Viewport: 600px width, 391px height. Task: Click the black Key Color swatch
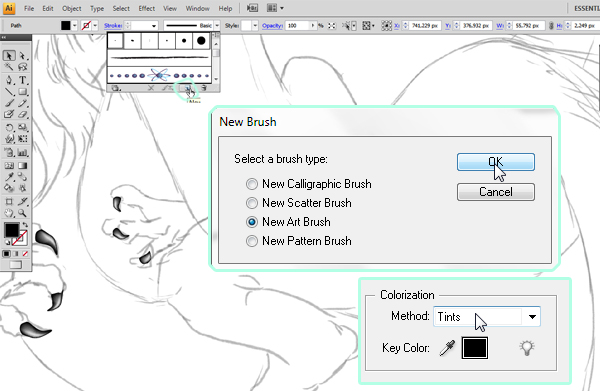474,348
